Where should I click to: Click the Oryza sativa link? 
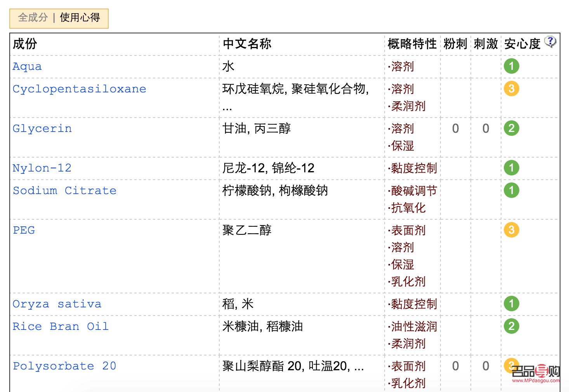[57, 304]
